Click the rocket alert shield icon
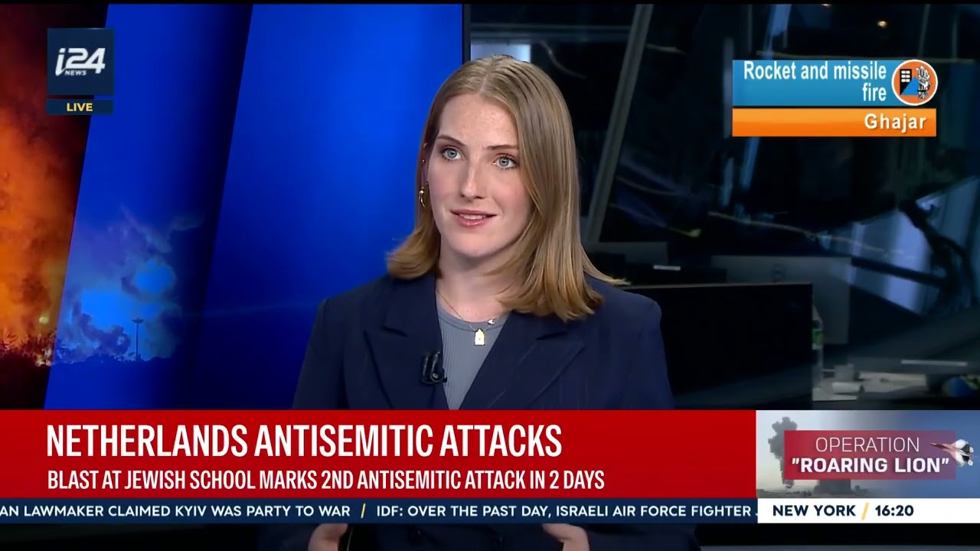The width and height of the screenshot is (980, 551). tap(914, 82)
